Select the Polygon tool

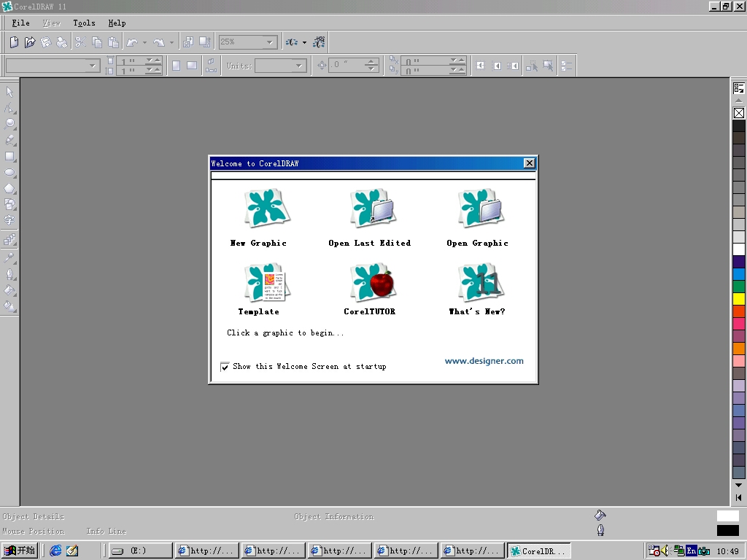tap(9, 189)
